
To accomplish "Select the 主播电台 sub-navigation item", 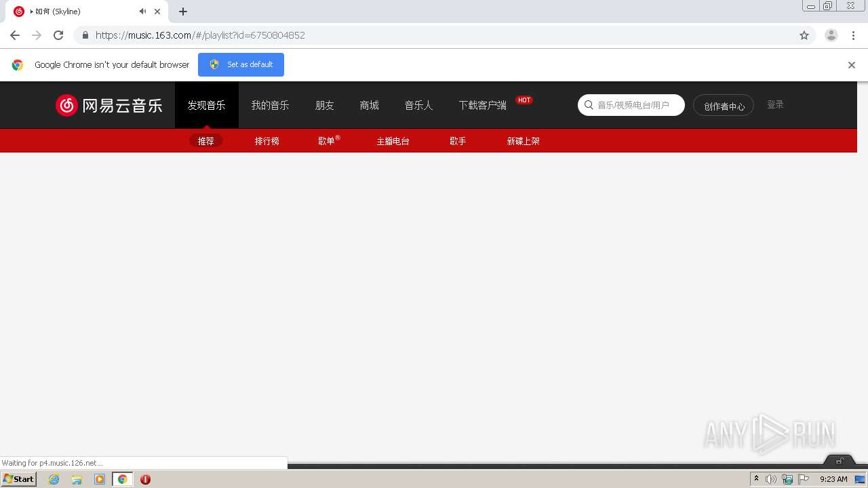I will (x=393, y=141).
